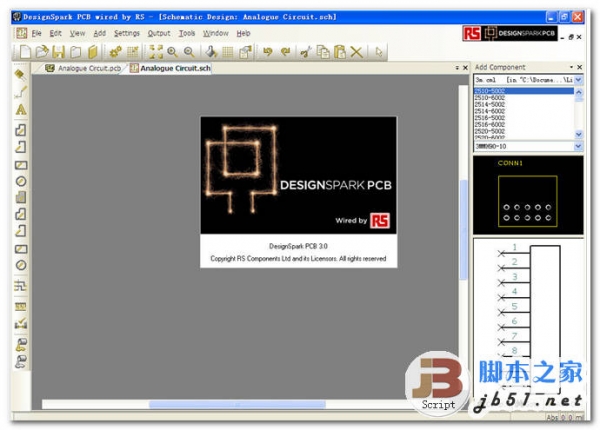Select the Add Connection wire tool

21,92
